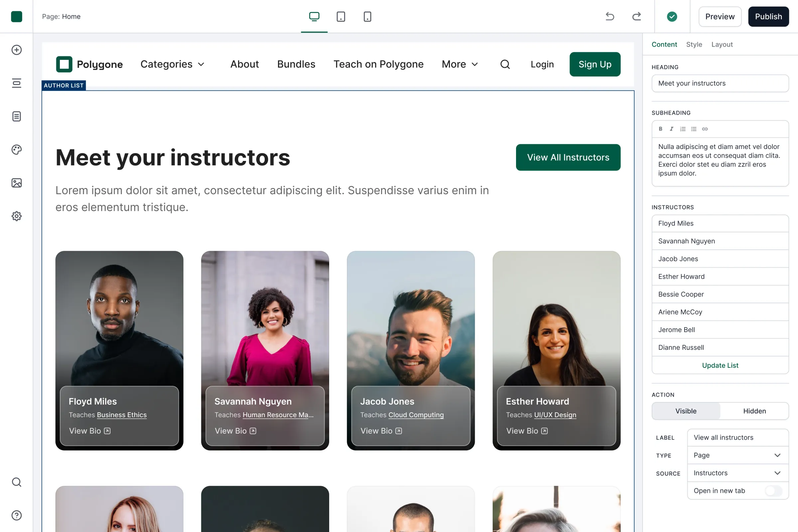Switch to desktop device preview
798x532 pixels.
coord(314,16)
